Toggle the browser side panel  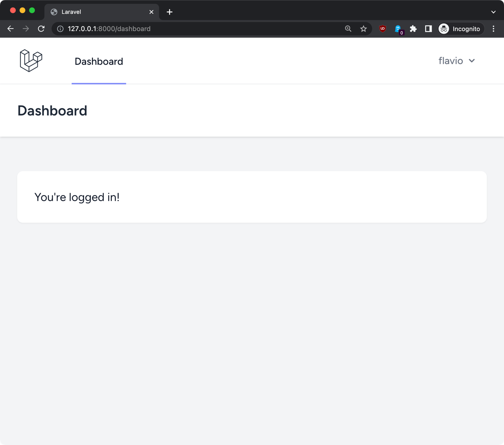(x=428, y=29)
